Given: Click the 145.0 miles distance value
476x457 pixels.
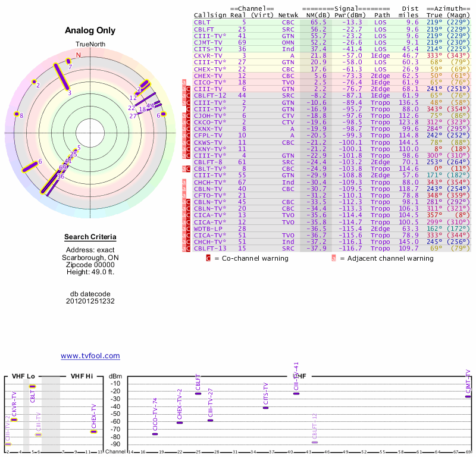Looking at the screenshot, I should point(408,242).
